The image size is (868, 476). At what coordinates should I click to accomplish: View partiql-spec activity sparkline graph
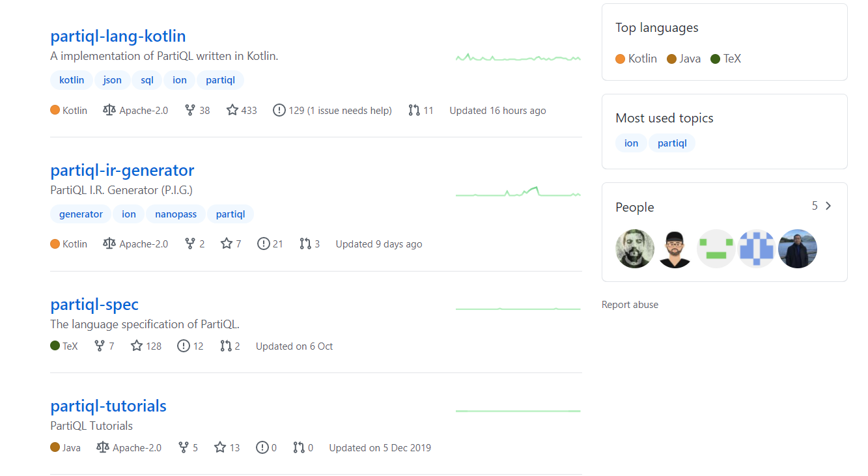click(518, 309)
